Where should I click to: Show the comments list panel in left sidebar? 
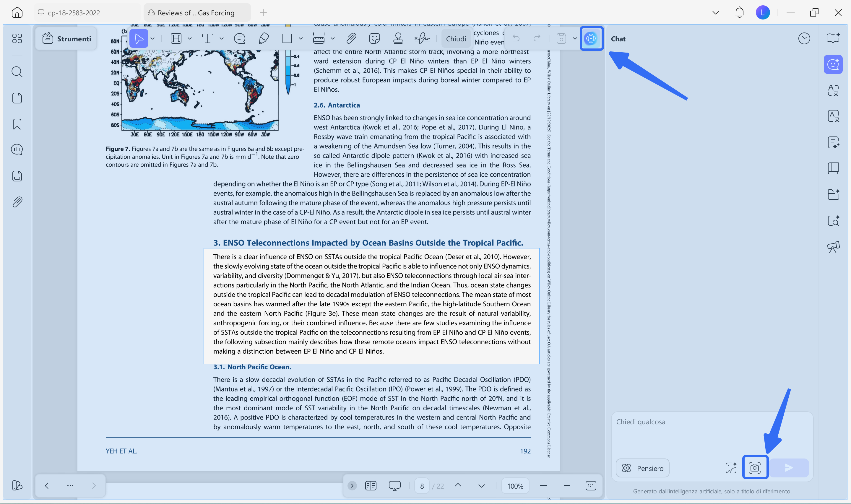click(x=17, y=149)
